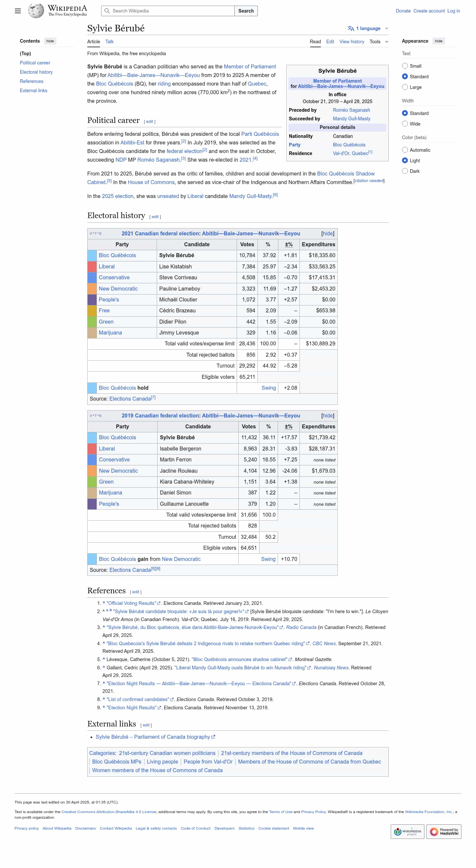This screenshot has height=868, width=476.
Task: Select Light color mode
Action: (405, 161)
